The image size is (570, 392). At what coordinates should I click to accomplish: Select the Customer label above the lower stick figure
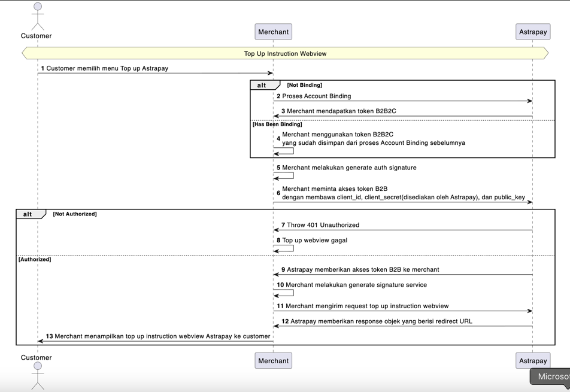click(x=37, y=357)
